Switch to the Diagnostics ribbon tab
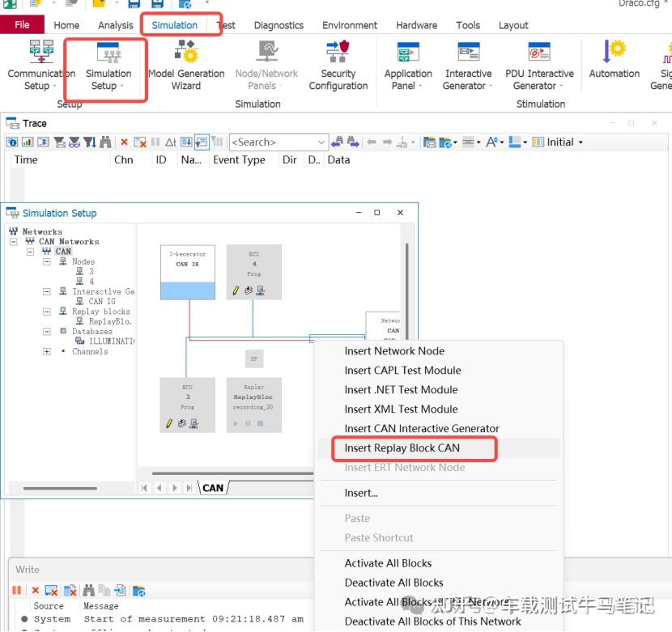This screenshot has height=632, width=672. point(279,25)
